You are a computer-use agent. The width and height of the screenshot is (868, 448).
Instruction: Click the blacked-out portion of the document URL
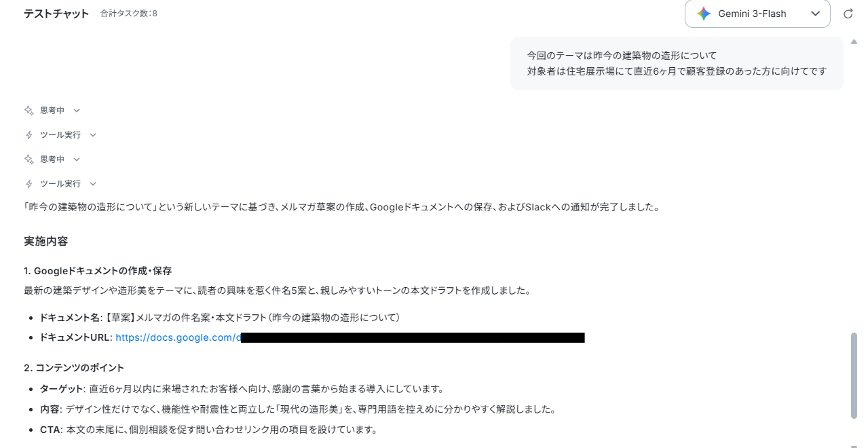pos(413,337)
